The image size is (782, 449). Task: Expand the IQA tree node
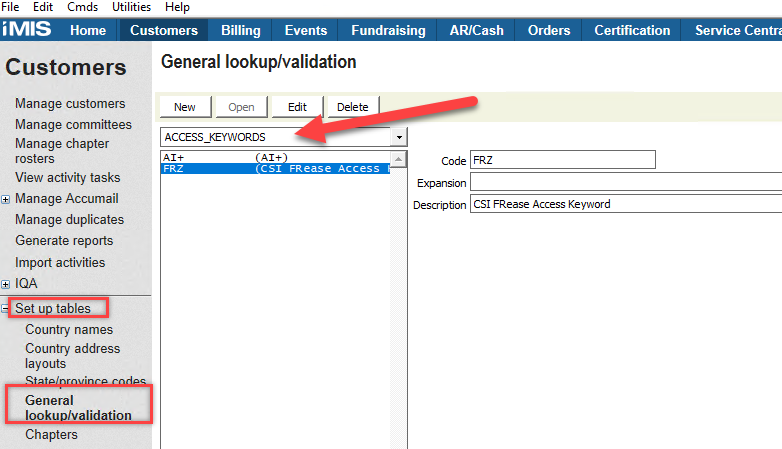[x=6, y=284]
